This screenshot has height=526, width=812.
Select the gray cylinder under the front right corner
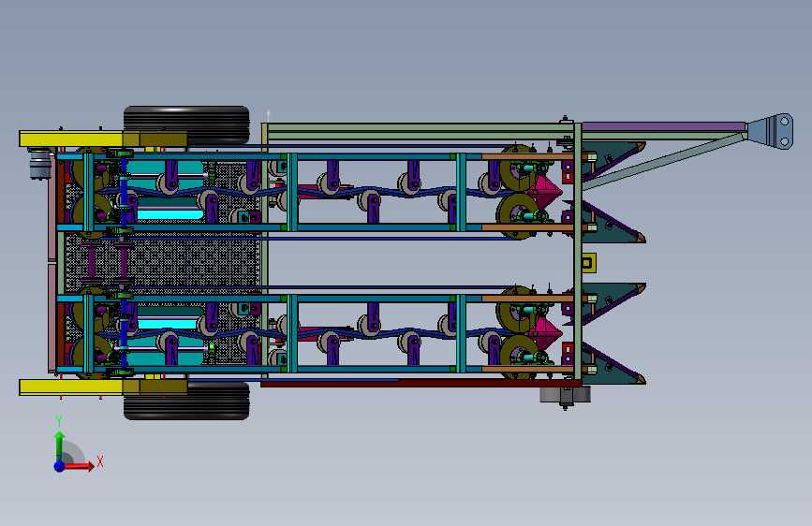(565, 395)
